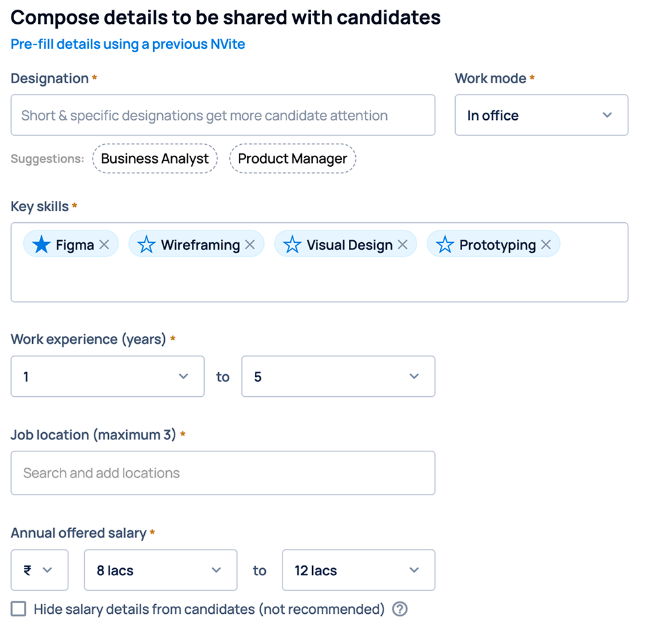Open the salary hiding help icon
This screenshot has height=628, width=672.
tap(400, 609)
